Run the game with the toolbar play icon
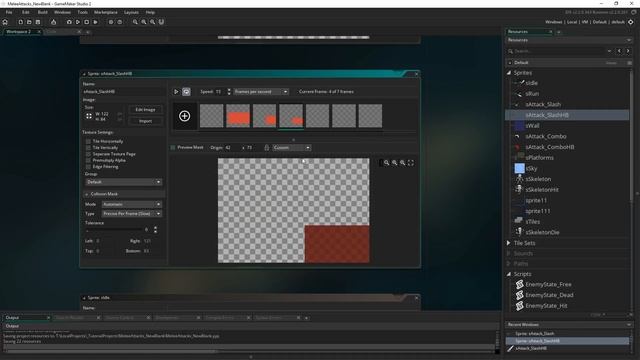640x360 pixels. tap(78, 22)
